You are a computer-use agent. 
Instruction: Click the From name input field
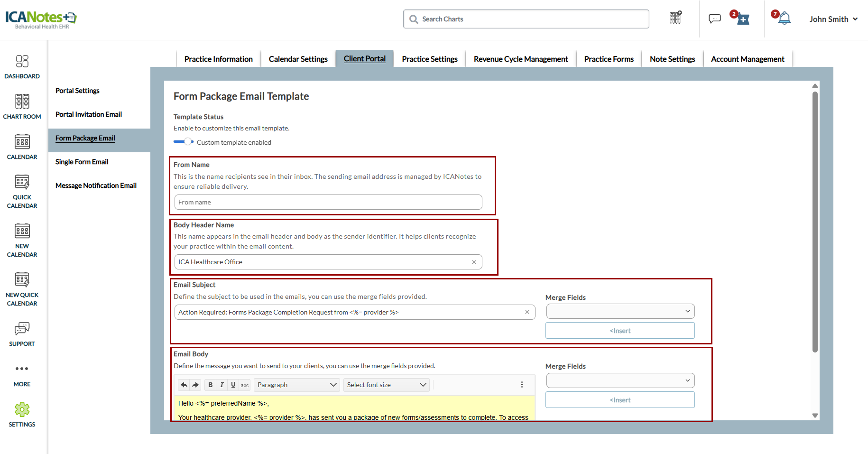[x=328, y=202]
